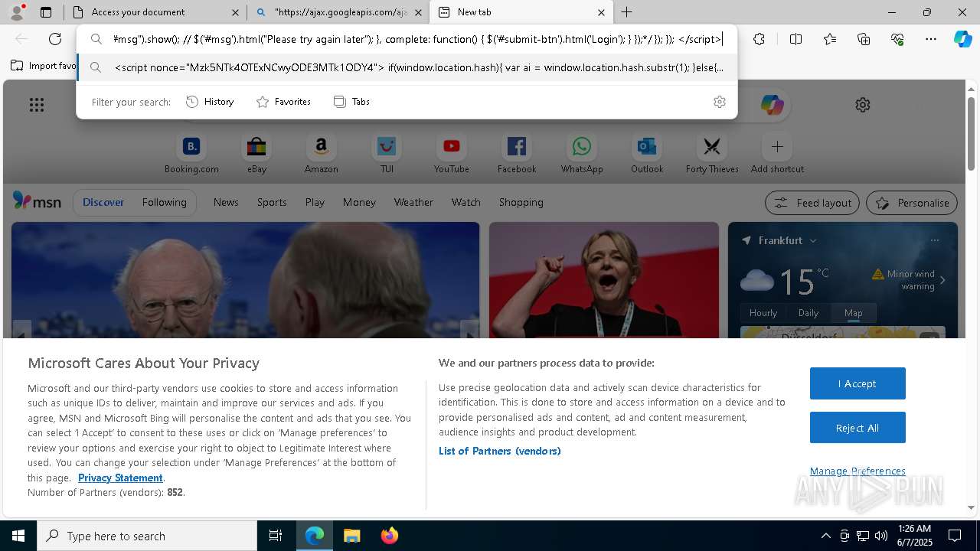The image size is (980, 551).
Task: Expand Frankfurt location dropdown
Action: click(813, 240)
